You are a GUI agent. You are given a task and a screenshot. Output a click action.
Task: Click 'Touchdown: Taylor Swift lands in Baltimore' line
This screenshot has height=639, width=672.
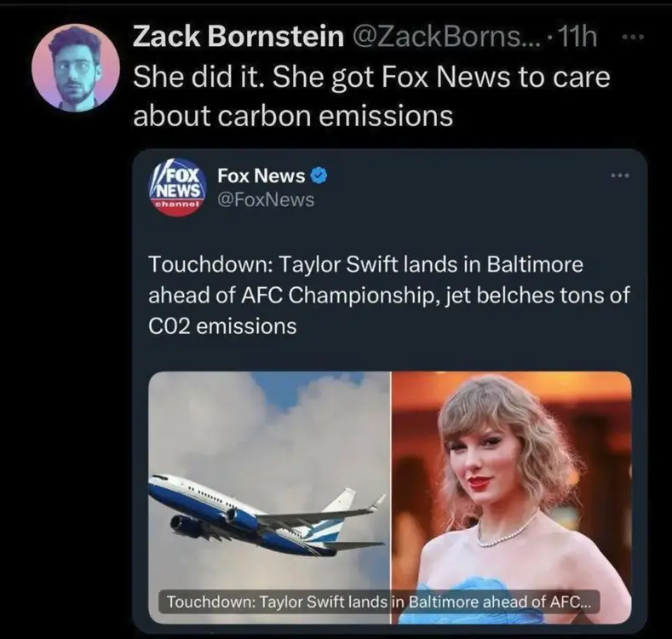pos(366,264)
